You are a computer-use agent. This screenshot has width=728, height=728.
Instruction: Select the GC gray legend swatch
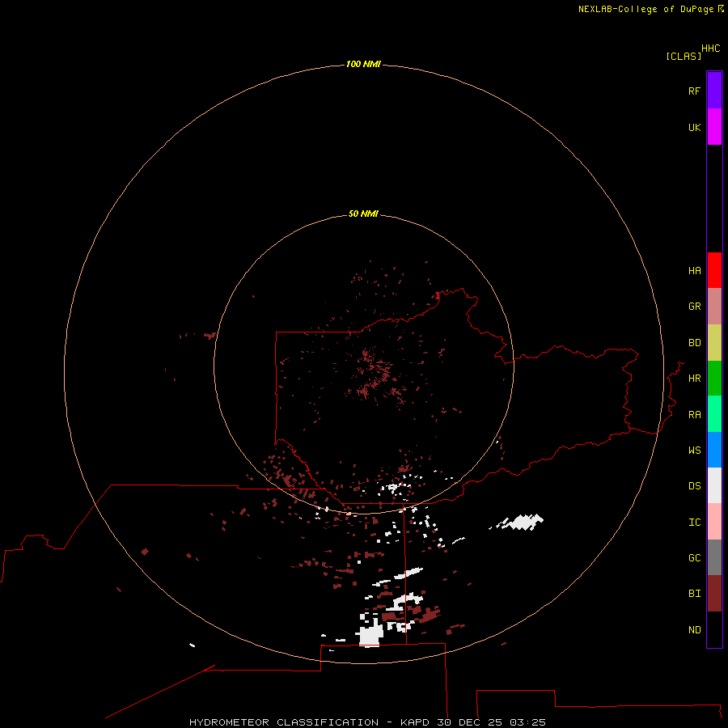tap(714, 557)
